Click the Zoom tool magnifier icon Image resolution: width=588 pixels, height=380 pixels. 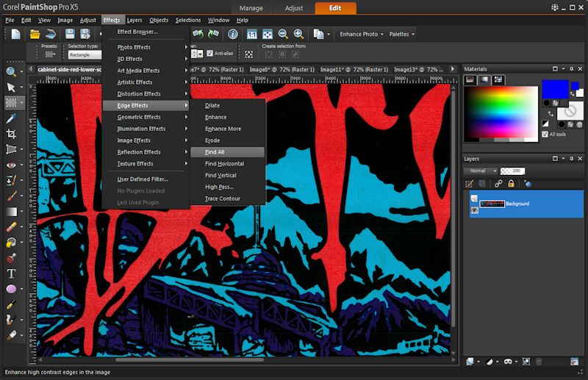tap(11, 71)
